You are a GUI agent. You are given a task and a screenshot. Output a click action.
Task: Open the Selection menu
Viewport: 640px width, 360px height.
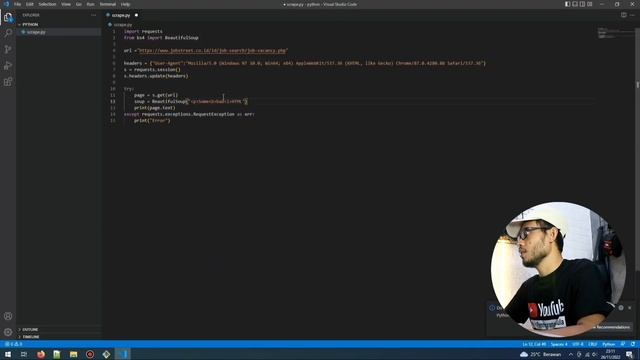pos(47,4)
